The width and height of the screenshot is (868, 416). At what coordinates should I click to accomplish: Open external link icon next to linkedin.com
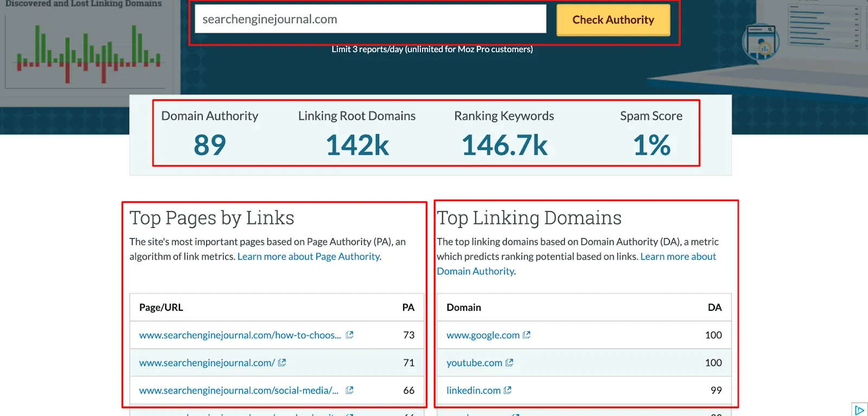point(507,391)
